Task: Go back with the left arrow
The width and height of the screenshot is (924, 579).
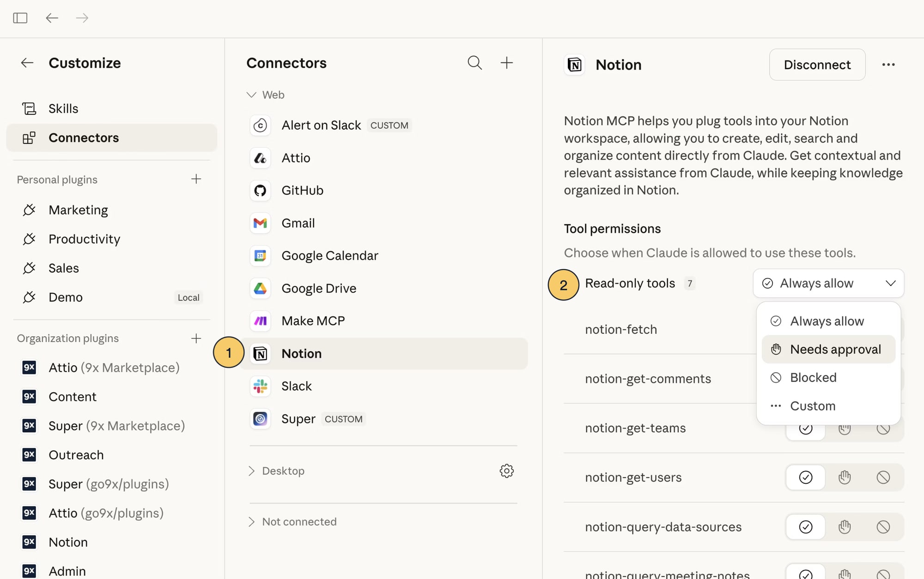Action: [52, 18]
